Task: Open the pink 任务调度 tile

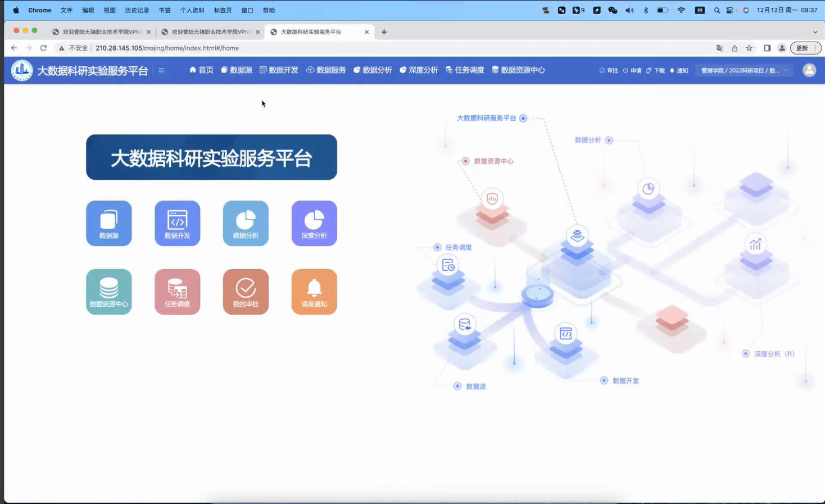Action: tap(177, 292)
